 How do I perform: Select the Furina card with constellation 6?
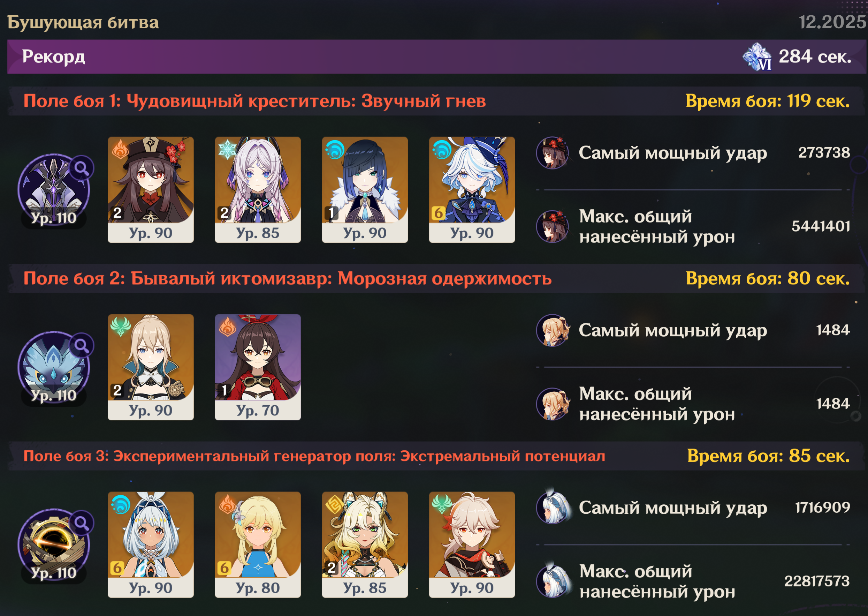click(472, 190)
